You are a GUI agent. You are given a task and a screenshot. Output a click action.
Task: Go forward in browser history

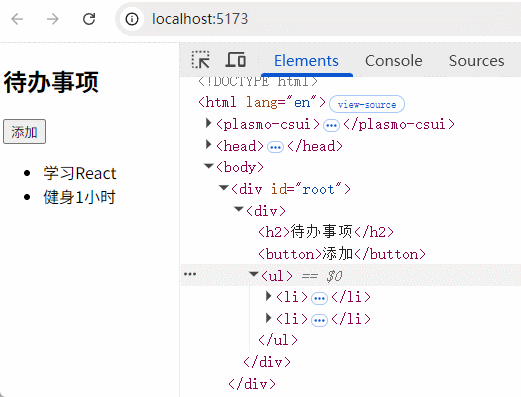(x=53, y=19)
